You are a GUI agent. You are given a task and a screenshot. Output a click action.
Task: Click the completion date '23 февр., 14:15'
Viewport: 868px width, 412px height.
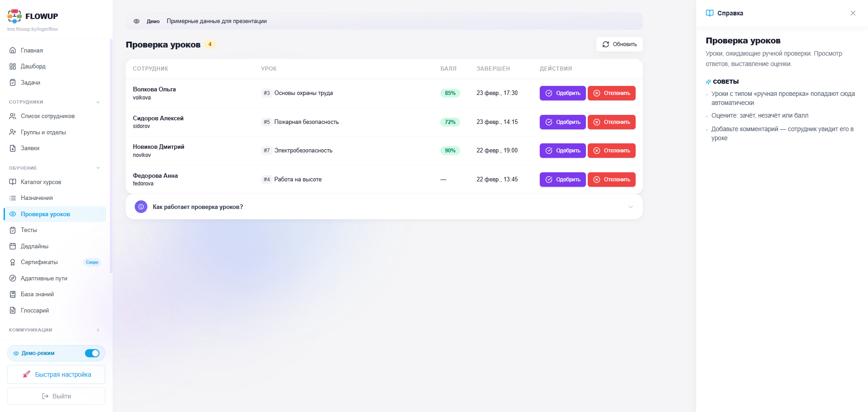pos(497,122)
